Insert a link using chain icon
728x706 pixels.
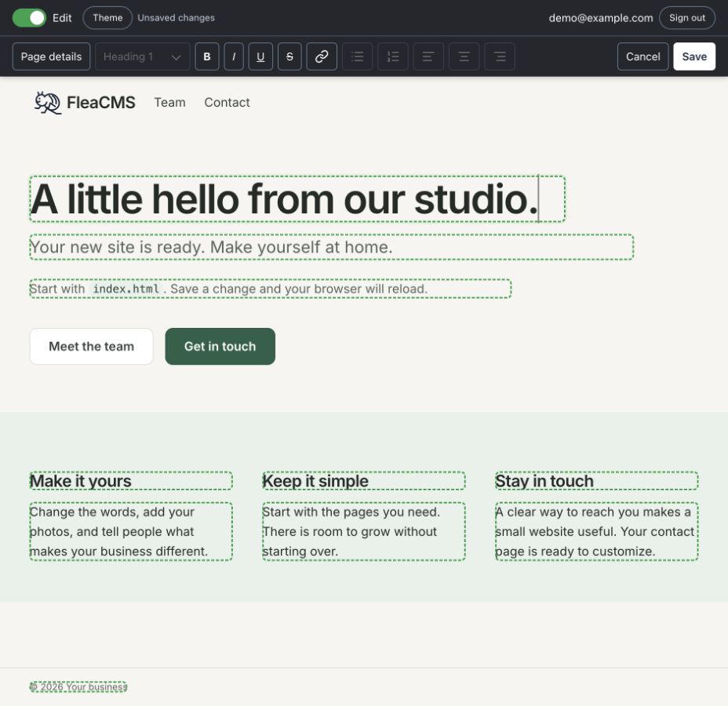pyautogui.click(x=322, y=56)
